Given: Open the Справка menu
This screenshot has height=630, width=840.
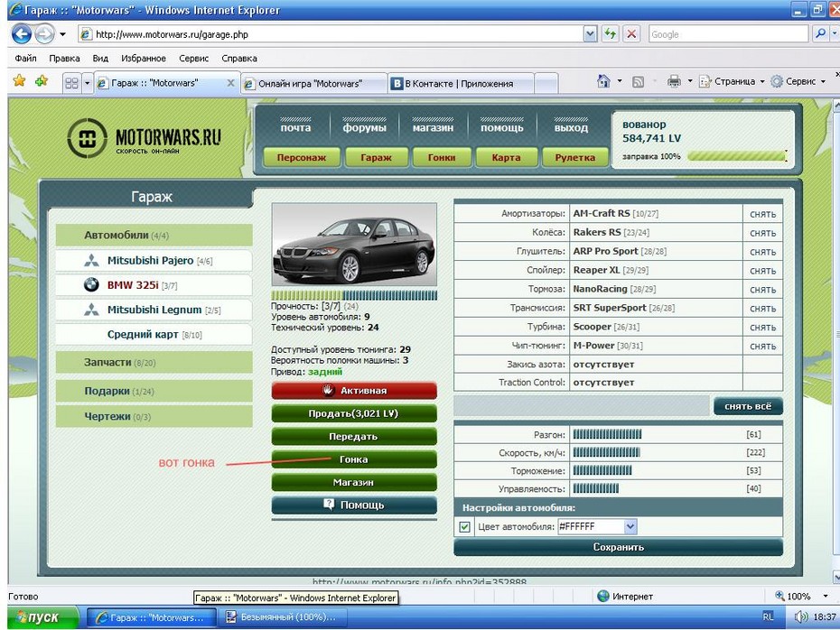Looking at the screenshot, I should tap(239, 59).
